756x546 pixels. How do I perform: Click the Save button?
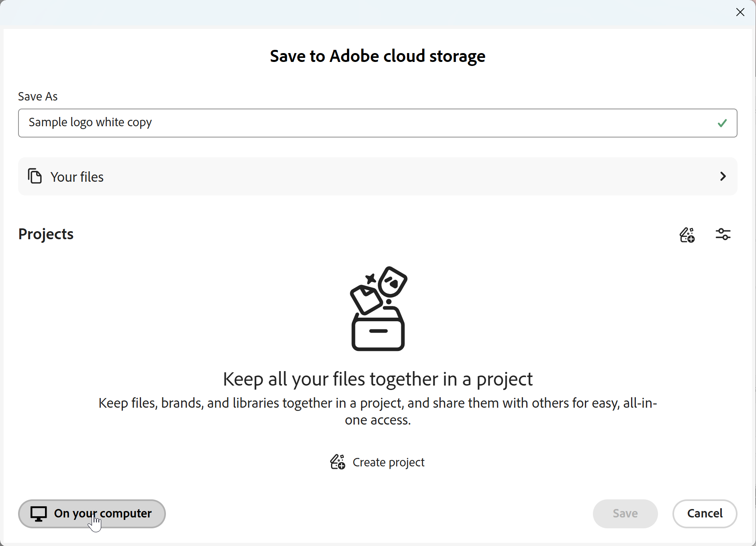click(625, 513)
